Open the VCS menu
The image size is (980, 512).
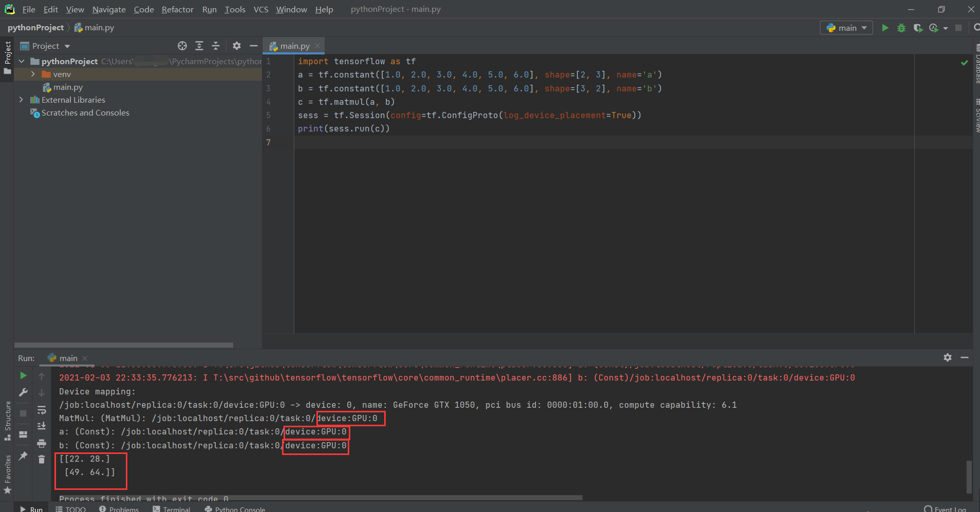pyautogui.click(x=261, y=9)
